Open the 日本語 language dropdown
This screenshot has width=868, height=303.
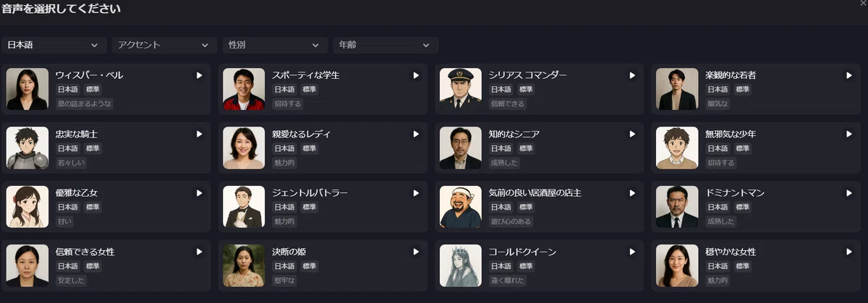tap(54, 45)
